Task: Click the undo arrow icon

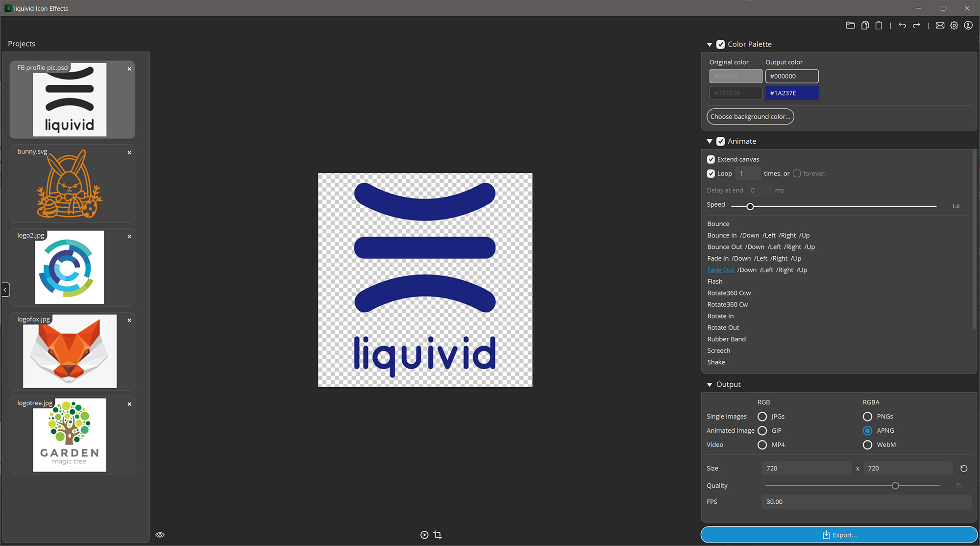Action: tap(902, 25)
